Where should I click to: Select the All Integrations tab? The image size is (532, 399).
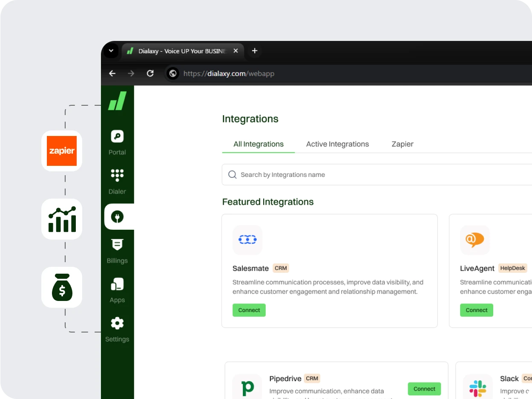click(259, 144)
